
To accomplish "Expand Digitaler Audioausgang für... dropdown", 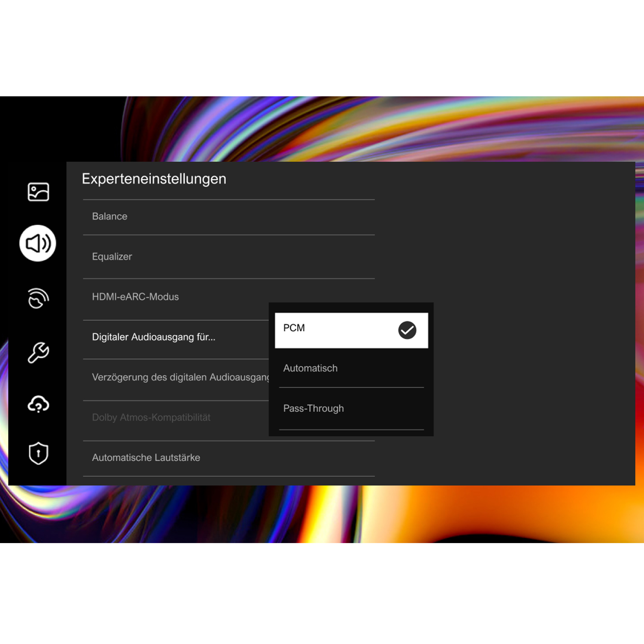I will click(x=176, y=337).
